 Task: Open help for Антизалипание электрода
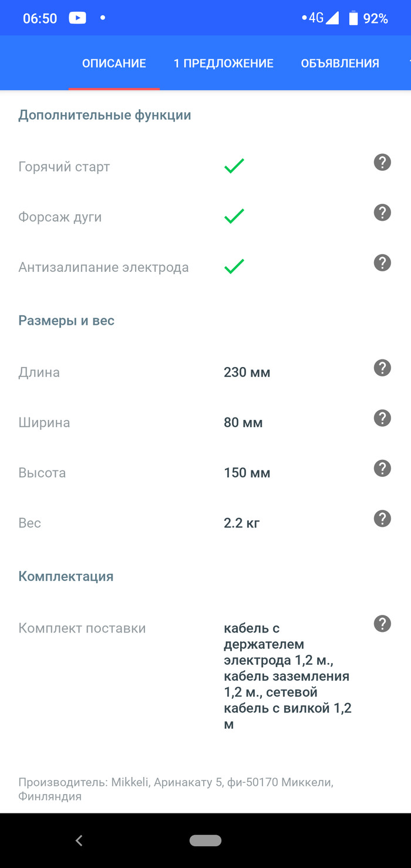(382, 263)
